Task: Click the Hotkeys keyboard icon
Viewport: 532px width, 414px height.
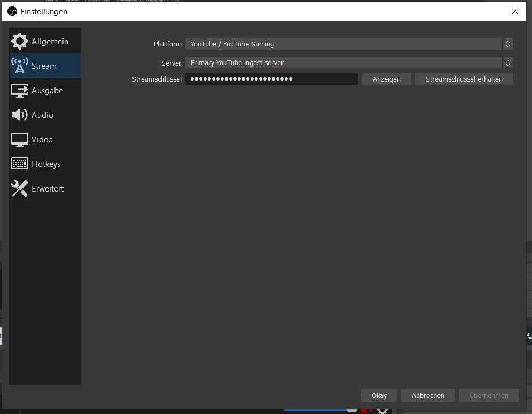Action: point(20,164)
